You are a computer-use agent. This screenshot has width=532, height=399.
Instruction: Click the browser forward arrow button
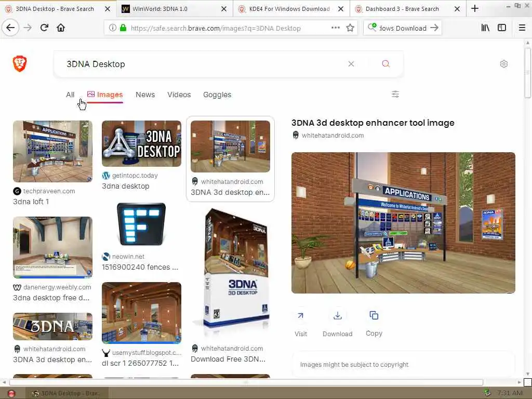(x=28, y=28)
